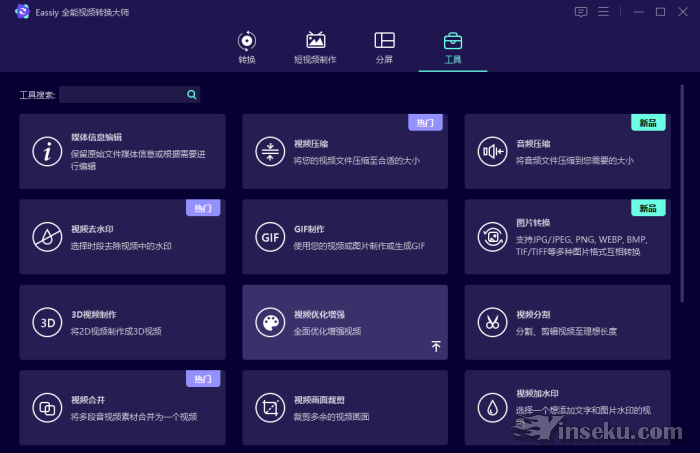Click the media info editor icon
This screenshot has width=700, height=453.
click(x=47, y=152)
